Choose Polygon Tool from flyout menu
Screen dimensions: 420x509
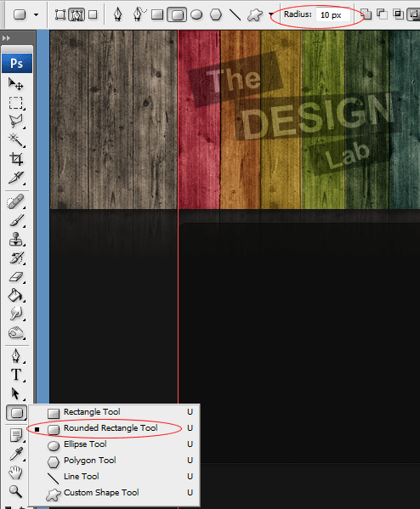click(114, 461)
